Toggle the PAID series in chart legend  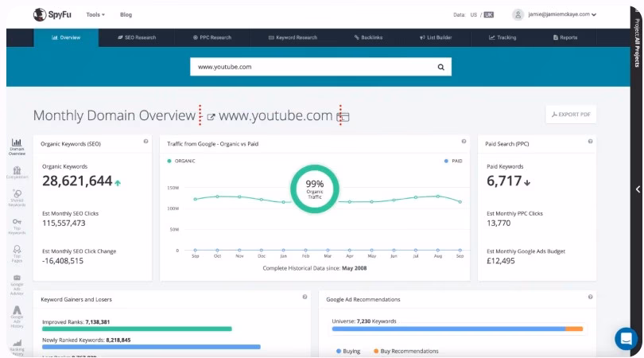[x=453, y=161]
